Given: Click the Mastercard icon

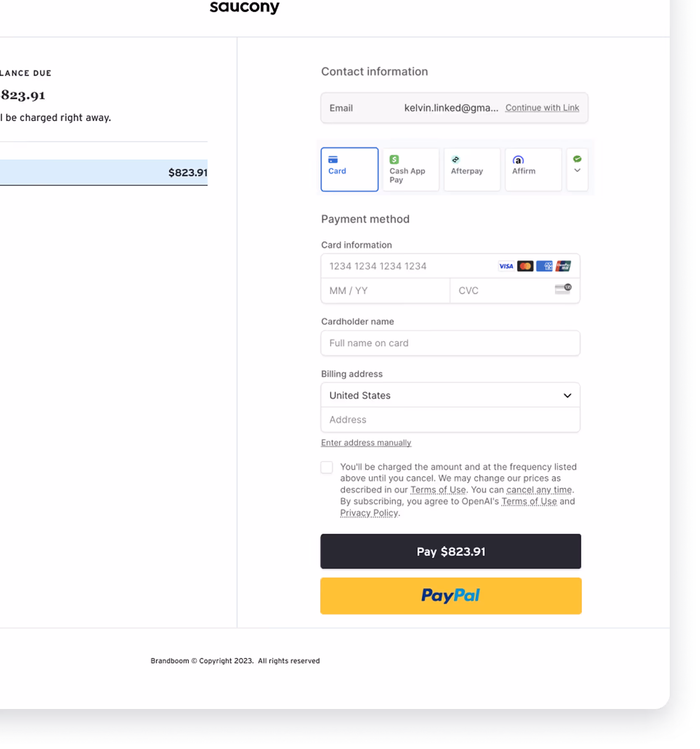Looking at the screenshot, I should tap(525, 266).
